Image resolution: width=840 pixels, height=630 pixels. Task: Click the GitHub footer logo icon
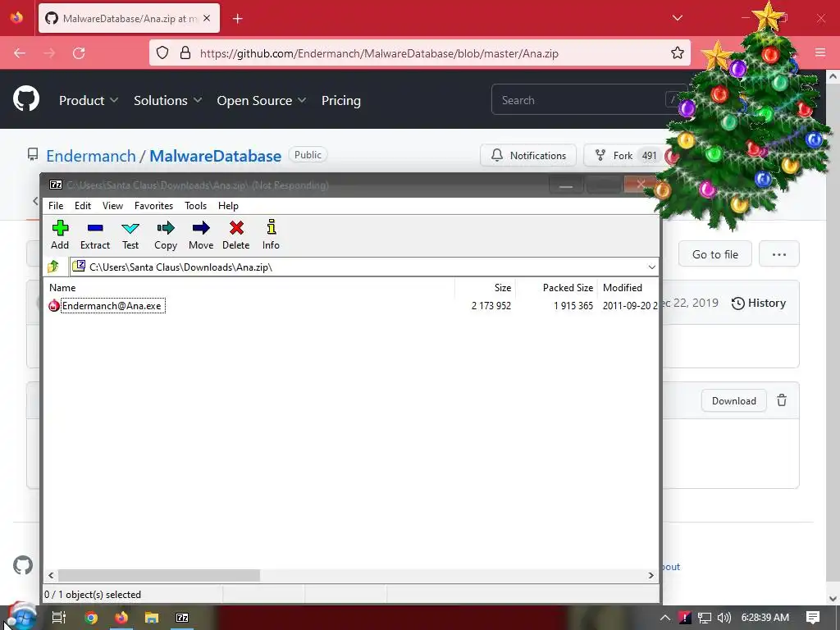pos(23,565)
